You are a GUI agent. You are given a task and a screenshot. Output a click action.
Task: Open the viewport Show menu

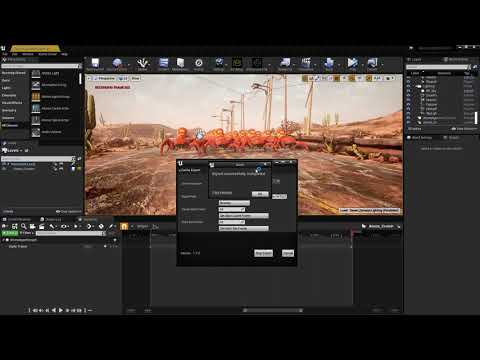pyautogui.click(x=135, y=78)
